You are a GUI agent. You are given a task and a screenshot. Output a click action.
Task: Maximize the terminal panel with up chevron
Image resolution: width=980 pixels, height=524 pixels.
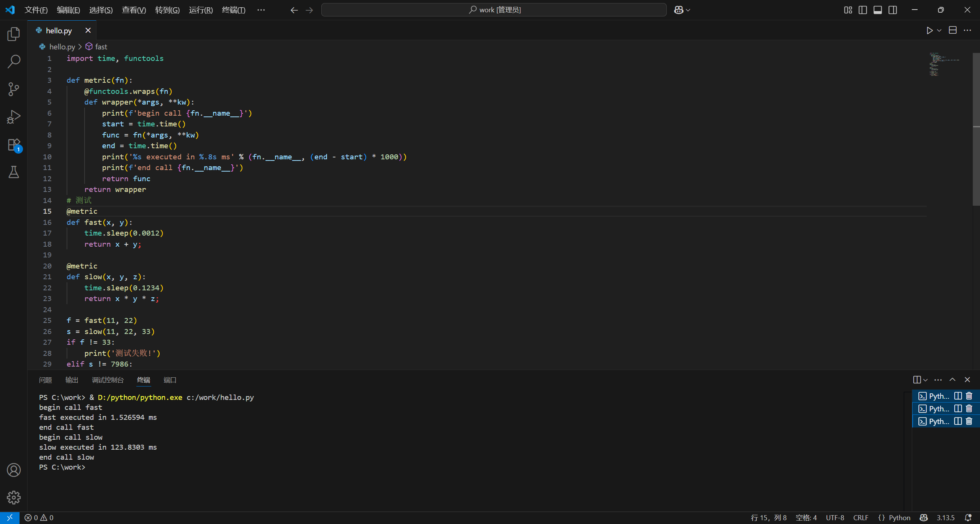tap(952, 380)
